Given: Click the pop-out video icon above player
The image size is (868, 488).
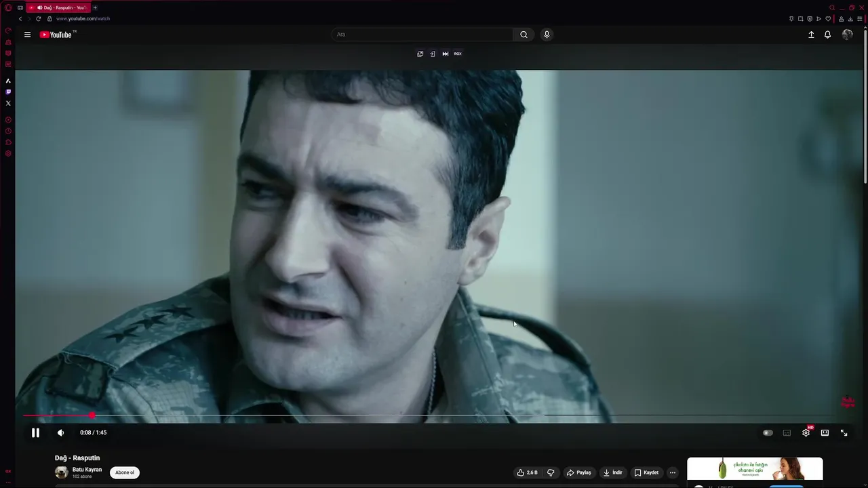Looking at the screenshot, I should point(420,54).
